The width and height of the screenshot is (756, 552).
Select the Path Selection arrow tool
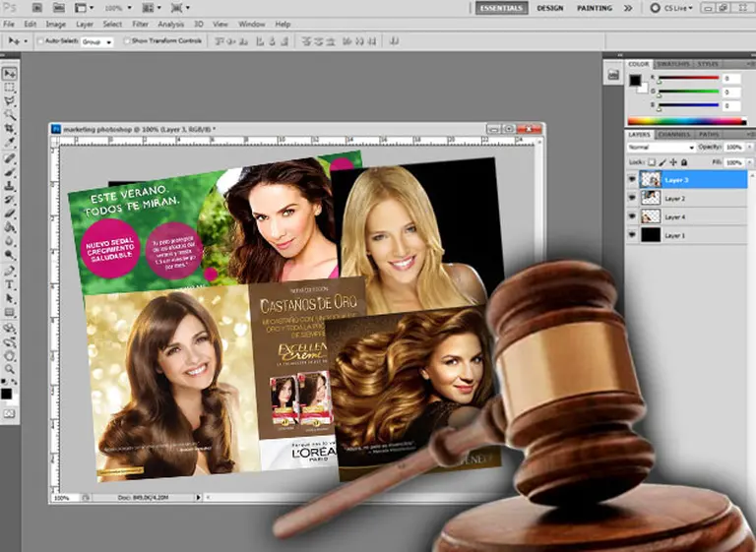tap(10, 298)
